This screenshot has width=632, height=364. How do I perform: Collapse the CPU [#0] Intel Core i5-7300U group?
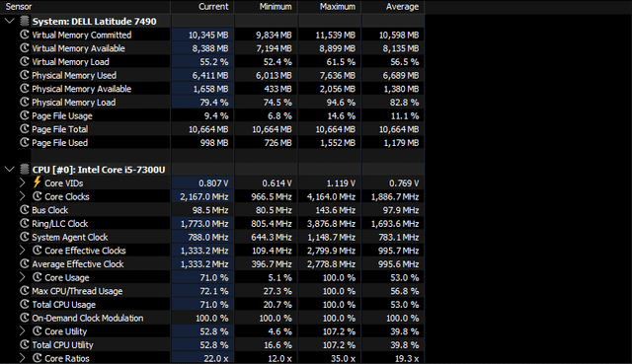click(10, 169)
